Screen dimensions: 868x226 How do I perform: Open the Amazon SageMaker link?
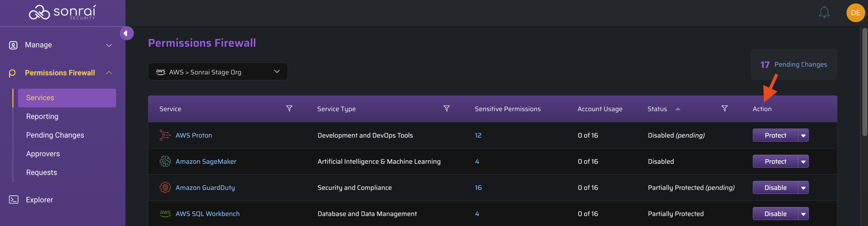tap(206, 162)
